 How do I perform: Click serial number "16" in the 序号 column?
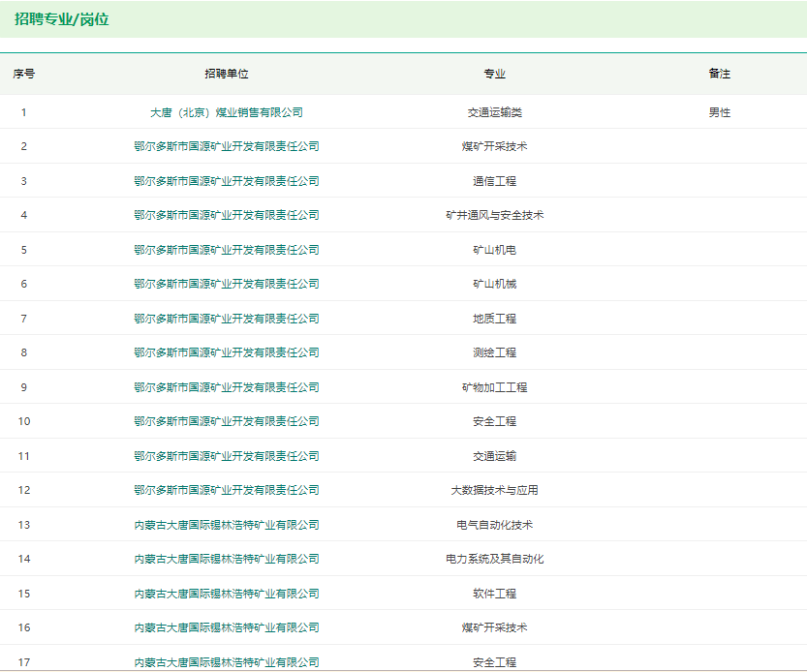click(x=24, y=627)
